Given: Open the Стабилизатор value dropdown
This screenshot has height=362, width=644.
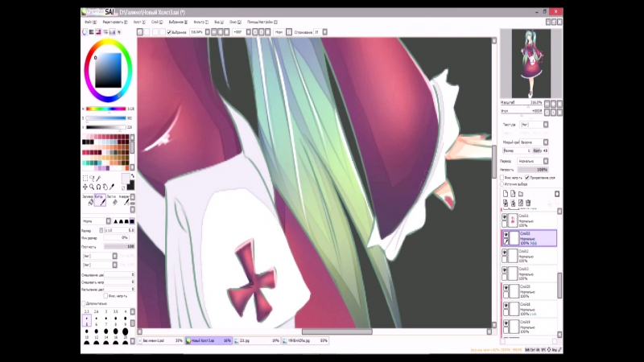Looking at the screenshot, I should (325, 32).
